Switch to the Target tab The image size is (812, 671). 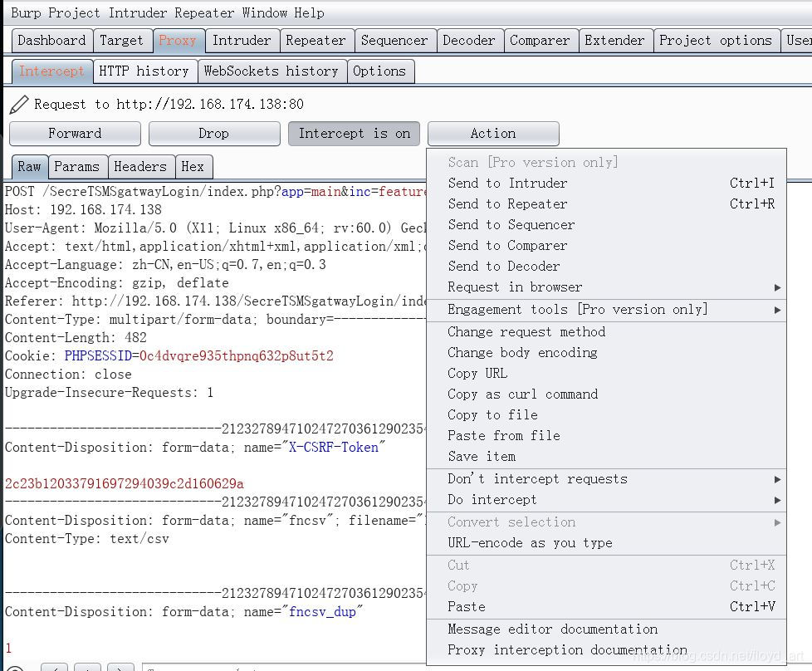point(122,41)
